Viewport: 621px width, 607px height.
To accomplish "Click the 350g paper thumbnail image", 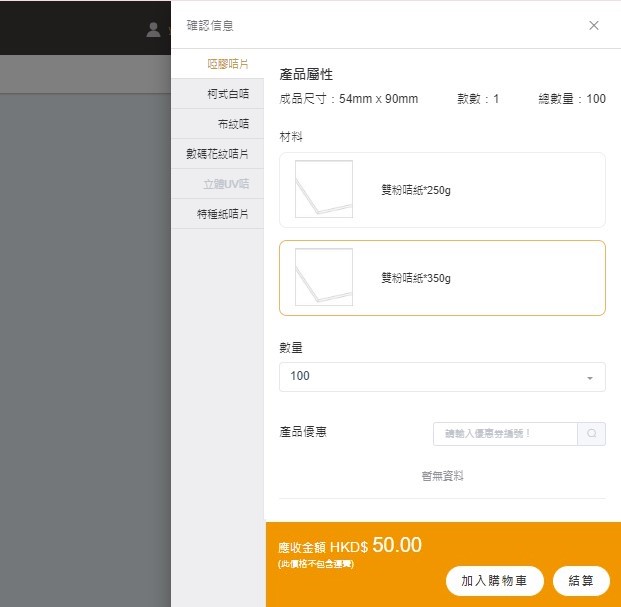I will tap(324, 277).
